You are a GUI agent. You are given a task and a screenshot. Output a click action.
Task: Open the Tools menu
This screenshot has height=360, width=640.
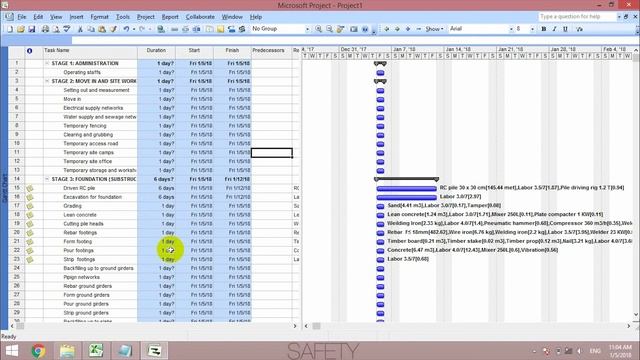[122, 17]
